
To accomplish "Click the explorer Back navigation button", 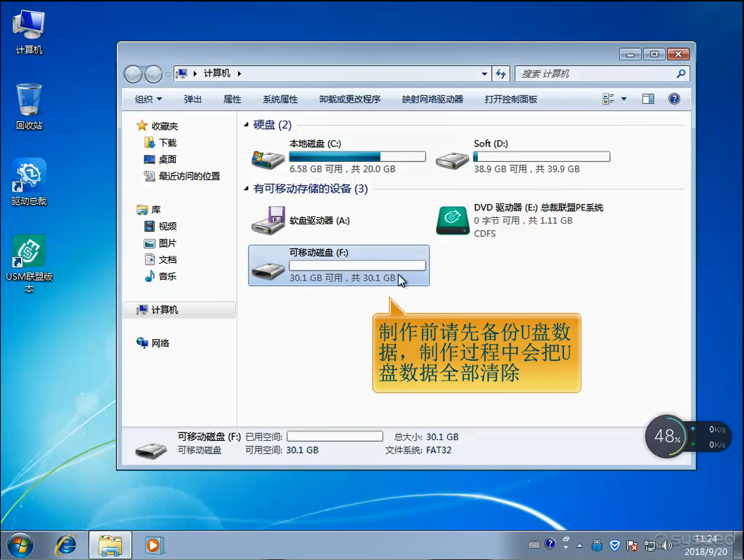I will pos(133,74).
